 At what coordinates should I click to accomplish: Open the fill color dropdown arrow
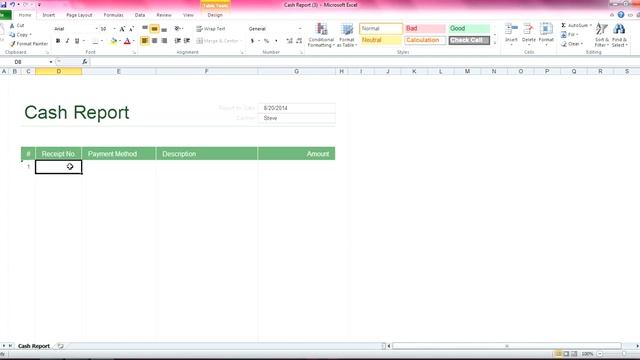point(120,41)
